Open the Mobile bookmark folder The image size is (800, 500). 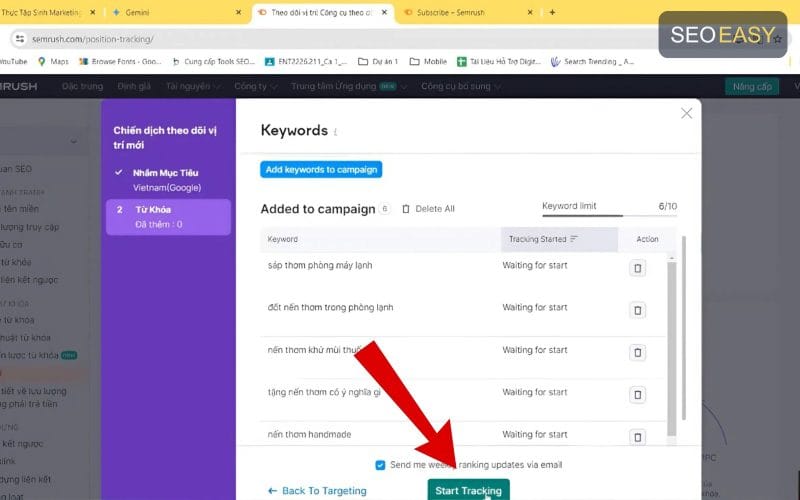point(428,61)
